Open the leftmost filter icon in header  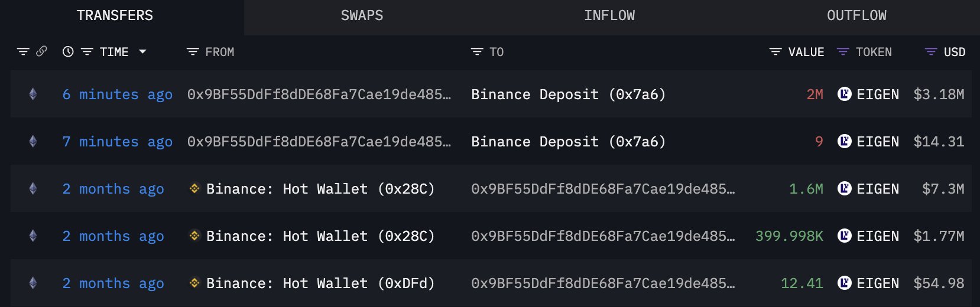click(23, 52)
